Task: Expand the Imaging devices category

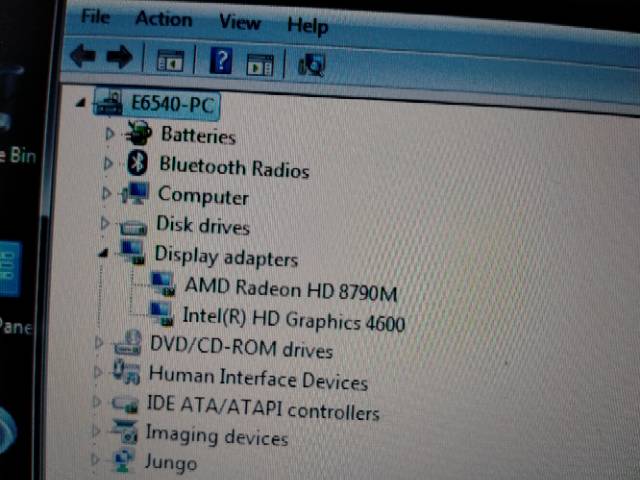Action: pos(96,431)
